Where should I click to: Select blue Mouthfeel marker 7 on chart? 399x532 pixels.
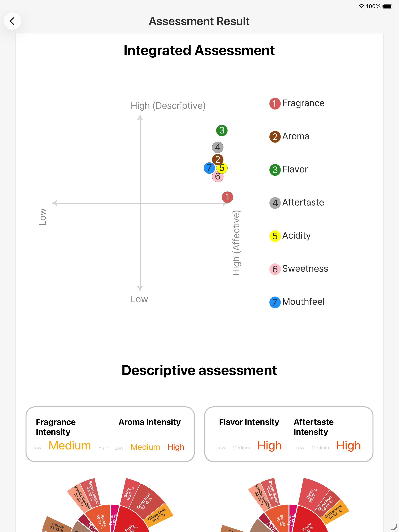[x=209, y=168]
